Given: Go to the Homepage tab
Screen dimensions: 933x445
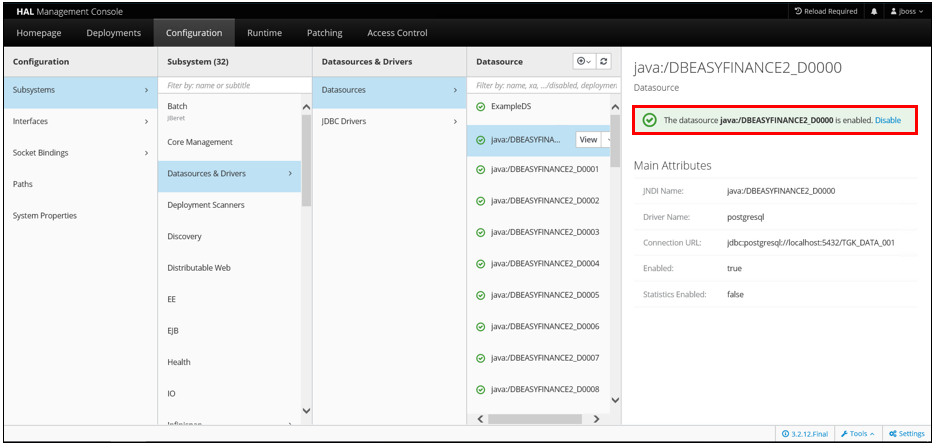Looking at the screenshot, I should (39, 33).
